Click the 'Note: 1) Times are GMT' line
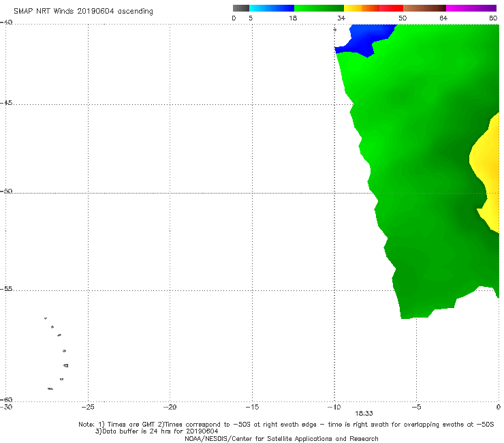Screen dimensions: 504x443 pyautogui.click(x=286, y=425)
